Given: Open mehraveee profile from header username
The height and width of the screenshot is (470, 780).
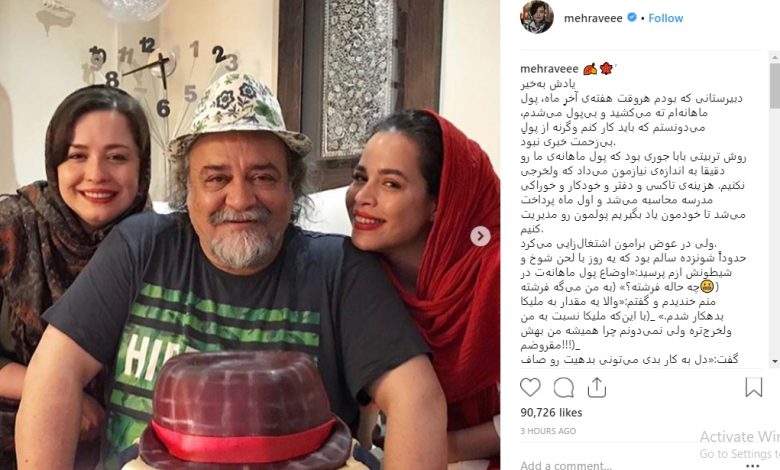Looking at the screenshot, I should click(x=593, y=18).
